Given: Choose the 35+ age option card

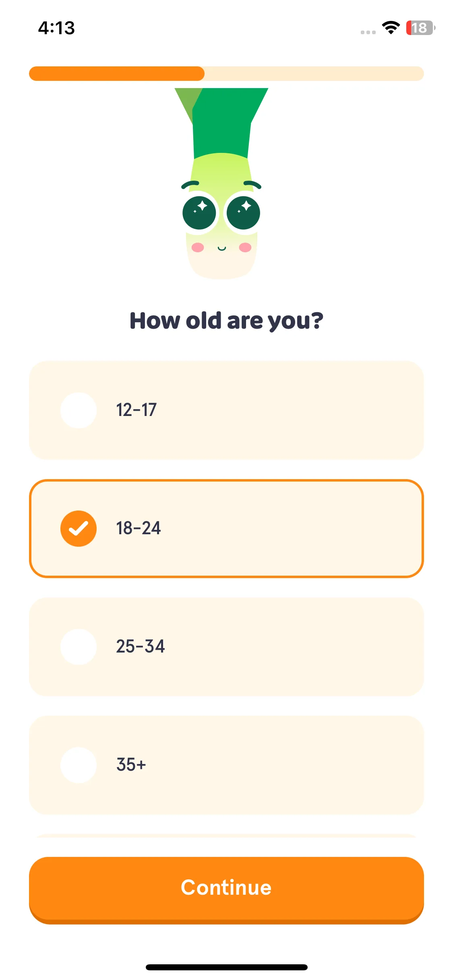Looking at the screenshot, I should click(x=226, y=765).
